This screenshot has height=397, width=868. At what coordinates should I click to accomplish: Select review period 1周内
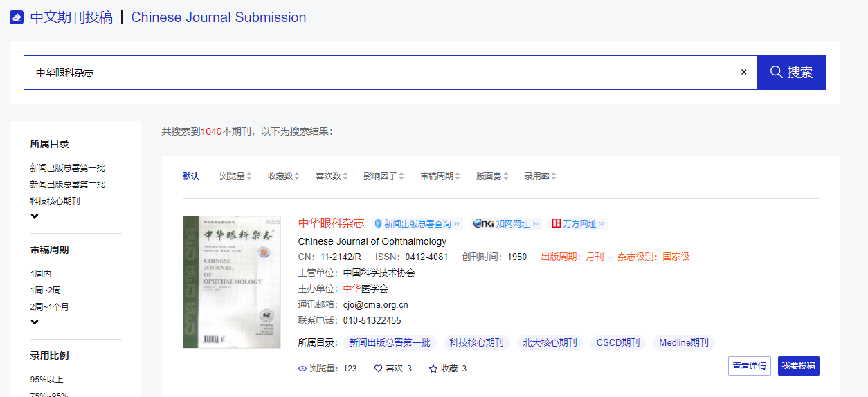click(41, 274)
